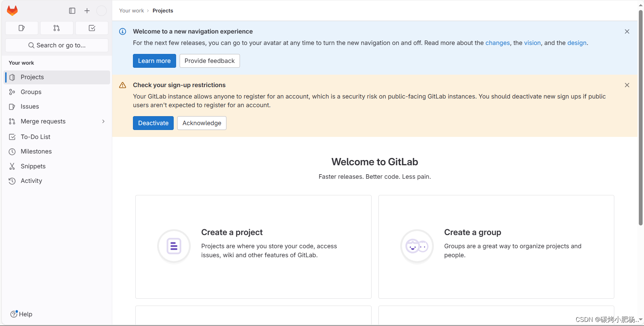
Task: Open Groups in the sidebar
Action: tap(57, 92)
